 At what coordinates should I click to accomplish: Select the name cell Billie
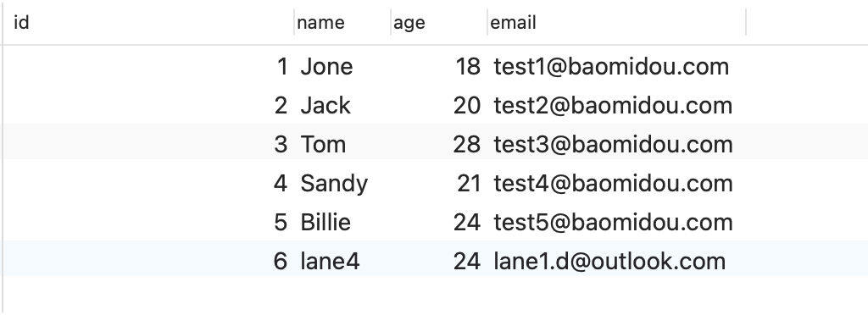pyautogui.click(x=325, y=222)
